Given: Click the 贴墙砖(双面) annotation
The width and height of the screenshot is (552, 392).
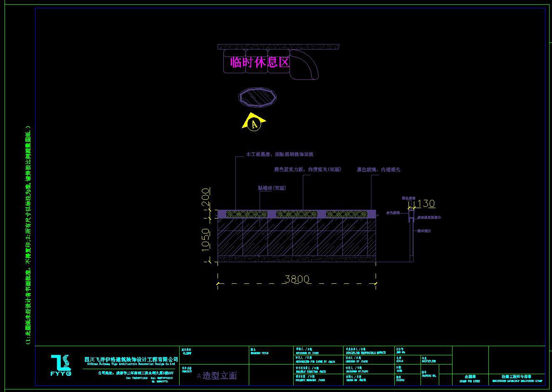Looking at the screenshot, I should click(x=272, y=188).
